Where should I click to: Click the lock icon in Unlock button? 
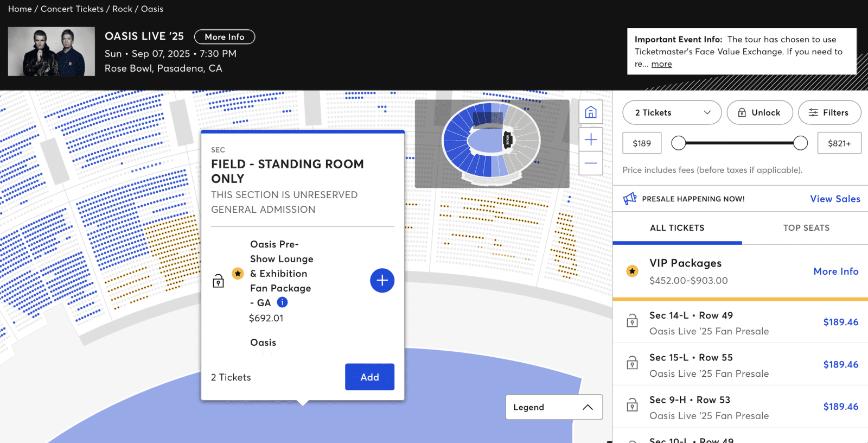pyautogui.click(x=742, y=112)
